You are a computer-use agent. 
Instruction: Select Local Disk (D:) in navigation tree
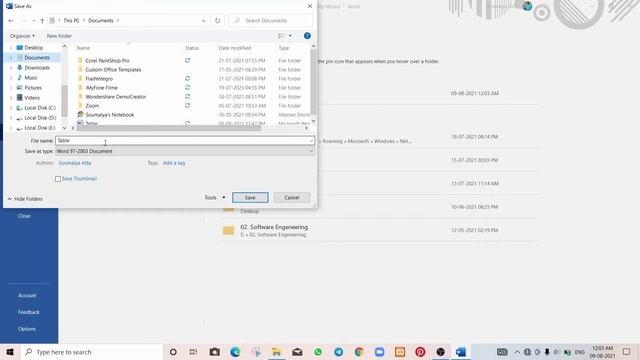[40, 118]
